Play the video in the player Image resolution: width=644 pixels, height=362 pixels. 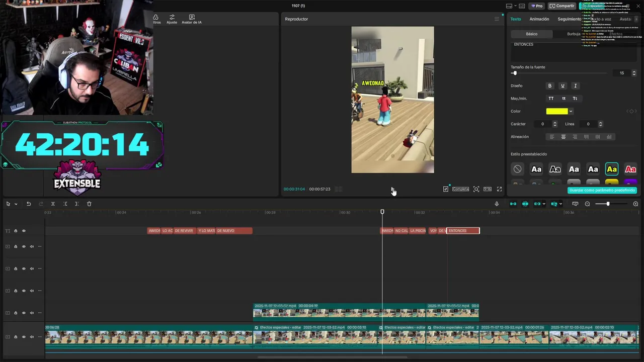click(392, 189)
